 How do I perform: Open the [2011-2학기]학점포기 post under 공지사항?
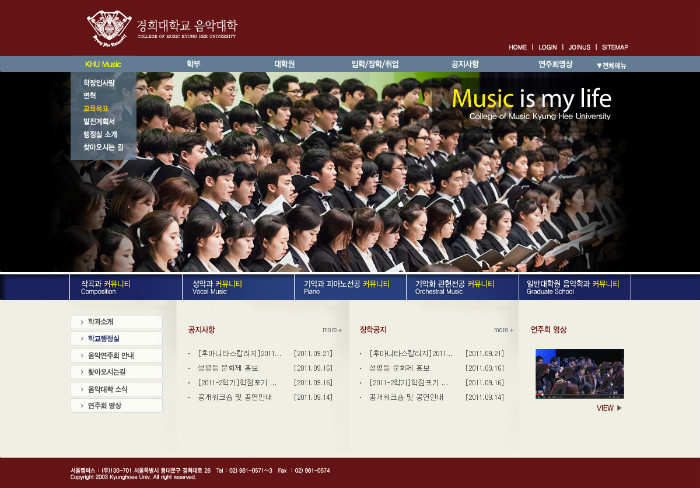tap(237, 383)
